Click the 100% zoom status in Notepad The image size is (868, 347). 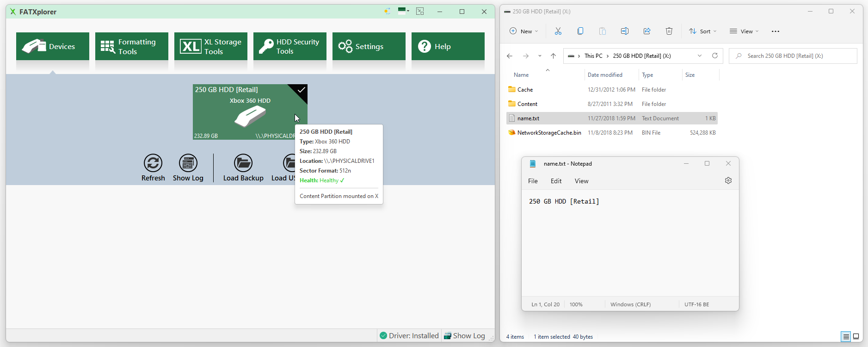pyautogui.click(x=576, y=304)
